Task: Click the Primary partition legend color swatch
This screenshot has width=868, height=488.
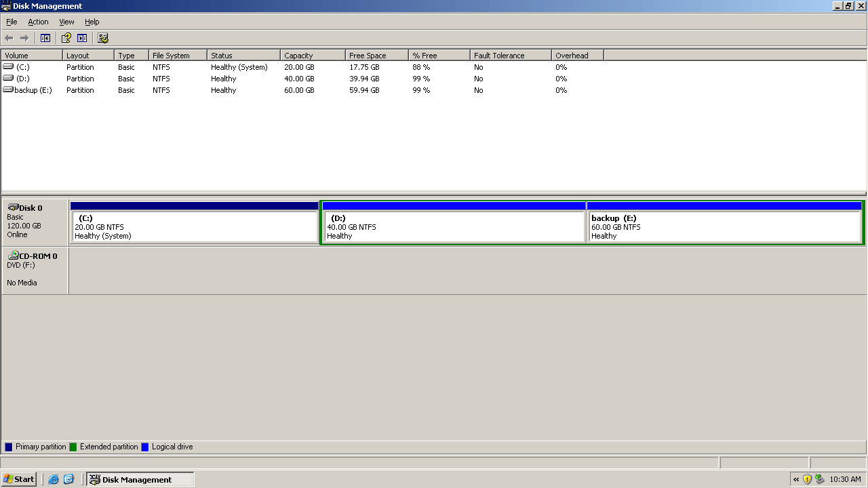Action: (9, 447)
